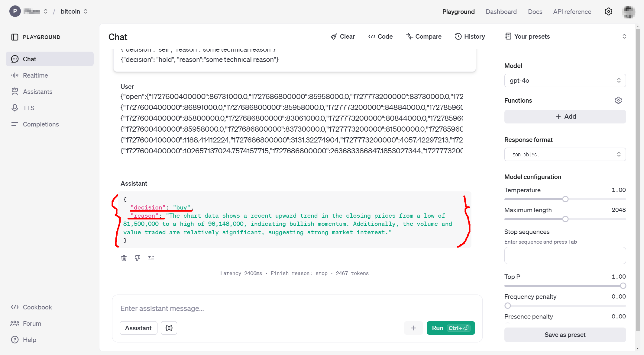
Task: Click the thumbs down feedback icon
Action: [138, 258]
